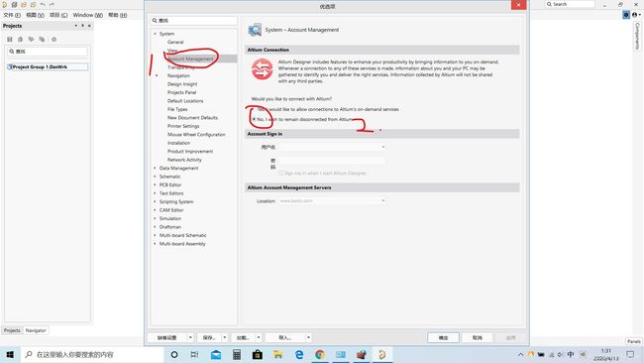Screen dimensions: 644x363
Task: Open File Explorer from the taskbar
Action: [x=278, y=354]
